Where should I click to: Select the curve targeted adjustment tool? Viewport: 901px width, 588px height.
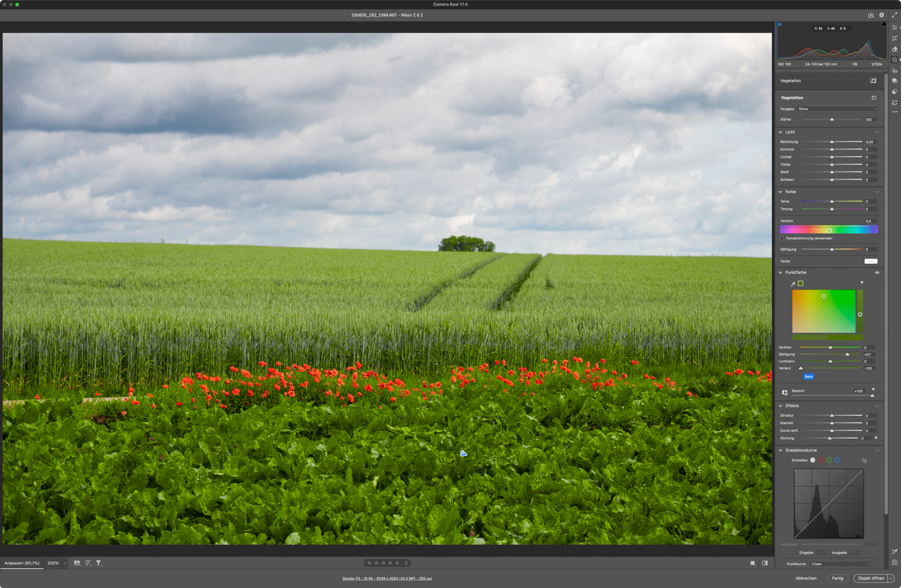tap(864, 461)
